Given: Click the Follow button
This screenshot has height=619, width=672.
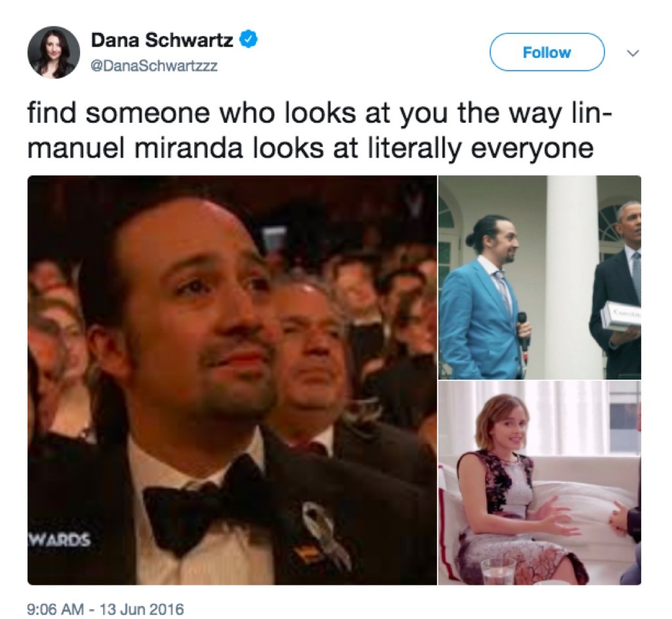Looking at the screenshot, I should tap(547, 53).
